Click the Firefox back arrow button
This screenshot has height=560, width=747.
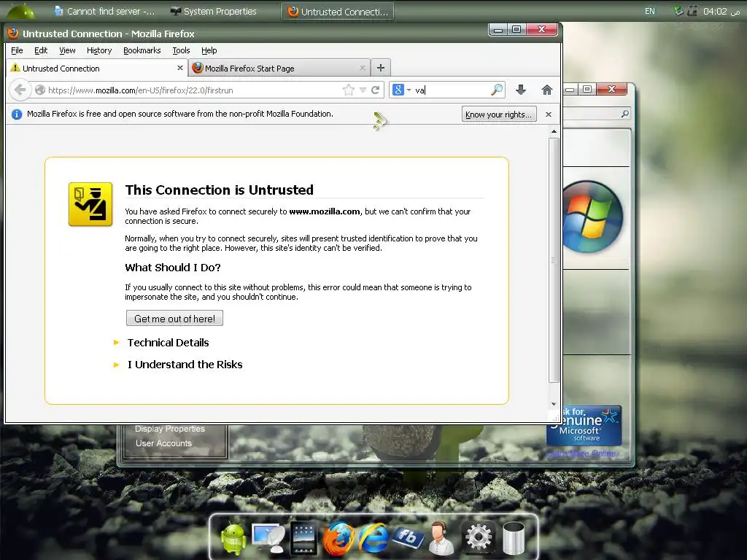pyautogui.click(x=20, y=90)
